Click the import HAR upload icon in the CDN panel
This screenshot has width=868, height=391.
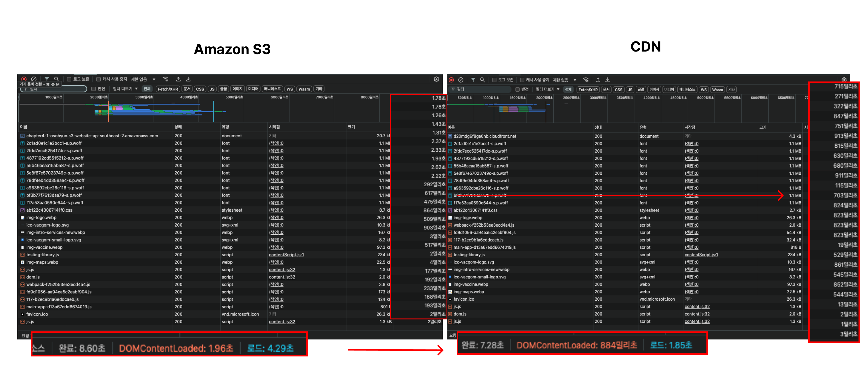[598, 80]
